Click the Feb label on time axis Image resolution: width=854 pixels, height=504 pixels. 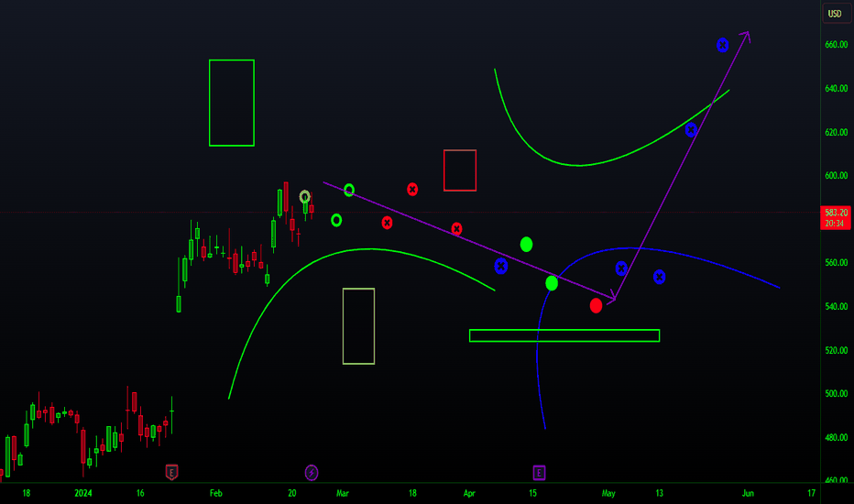point(216,493)
